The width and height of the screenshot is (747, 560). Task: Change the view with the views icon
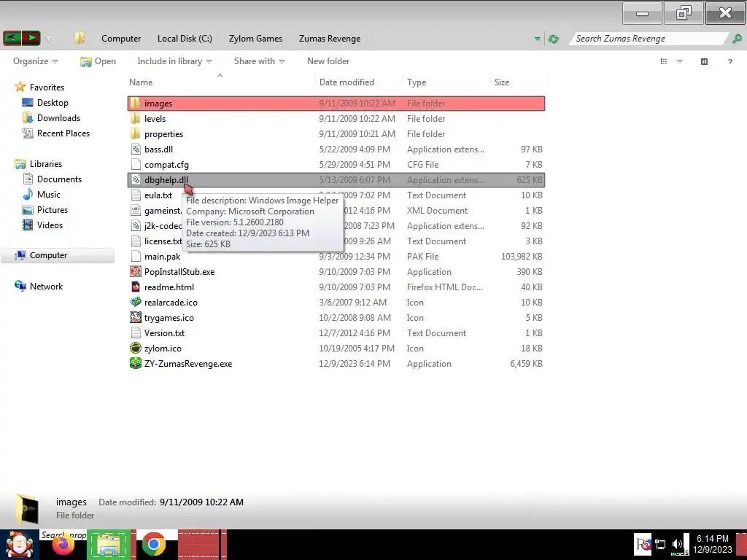click(x=664, y=61)
